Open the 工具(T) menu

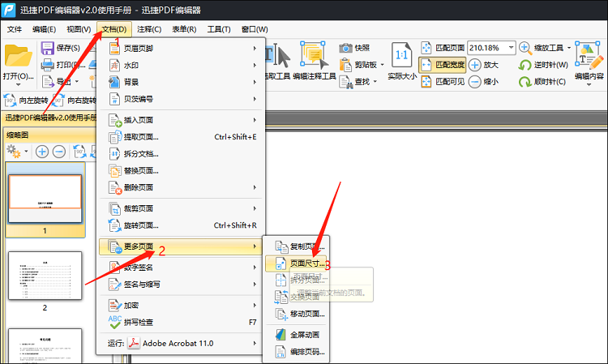click(x=219, y=29)
